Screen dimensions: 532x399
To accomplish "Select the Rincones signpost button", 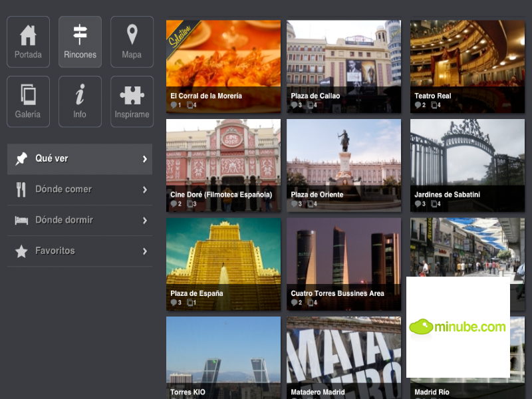I will (x=80, y=42).
